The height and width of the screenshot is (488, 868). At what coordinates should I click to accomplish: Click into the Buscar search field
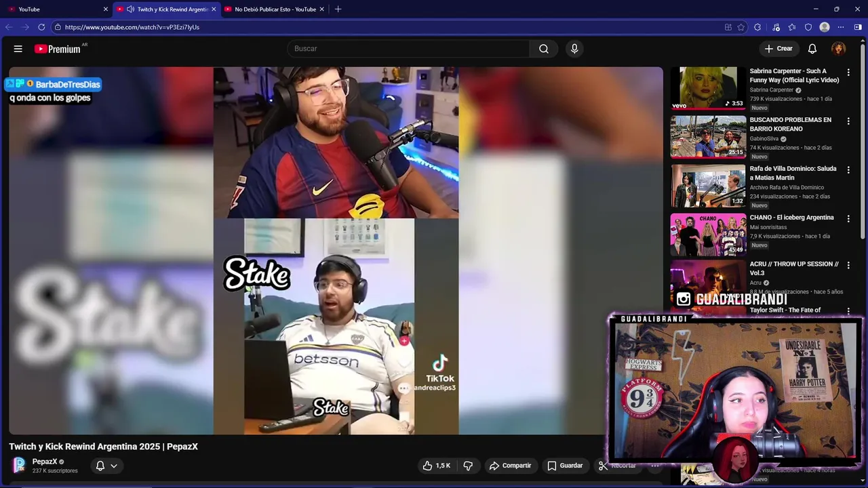point(408,49)
